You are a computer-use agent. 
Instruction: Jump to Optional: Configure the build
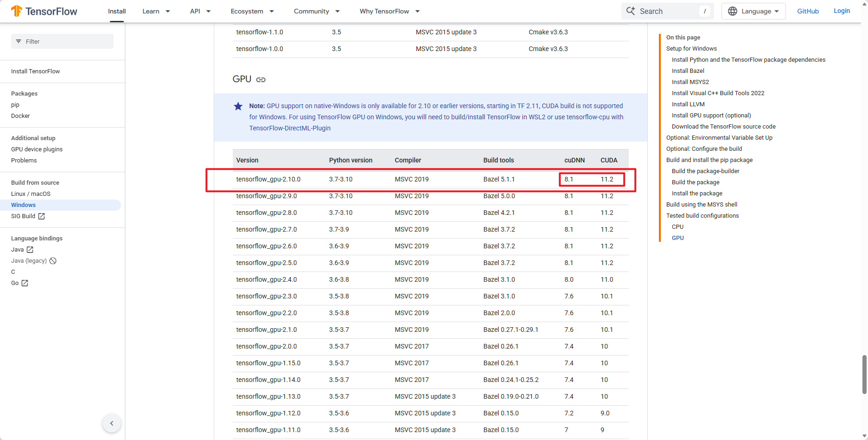(x=704, y=149)
